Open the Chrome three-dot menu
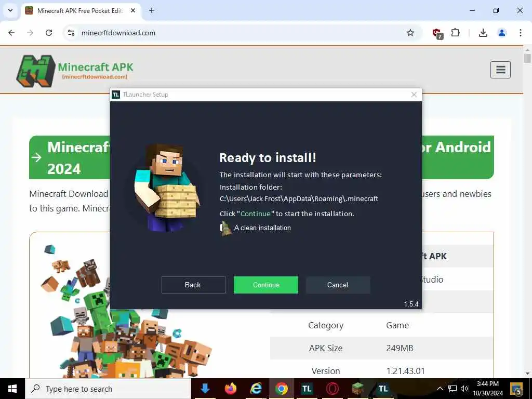The width and height of the screenshot is (532, 399). click(521, 33)
